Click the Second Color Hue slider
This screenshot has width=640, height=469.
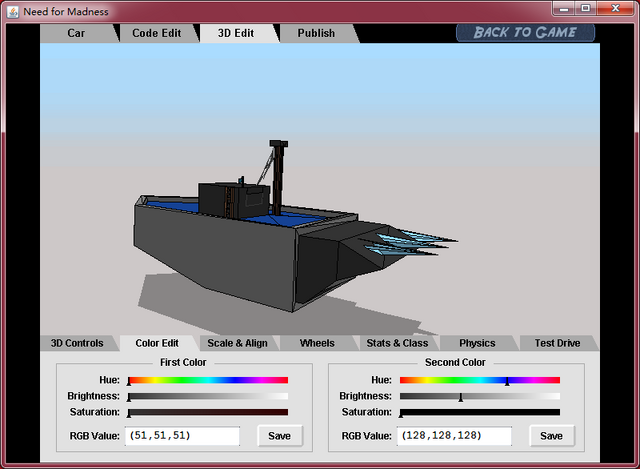pyautogui.click(x=480, y=380)
